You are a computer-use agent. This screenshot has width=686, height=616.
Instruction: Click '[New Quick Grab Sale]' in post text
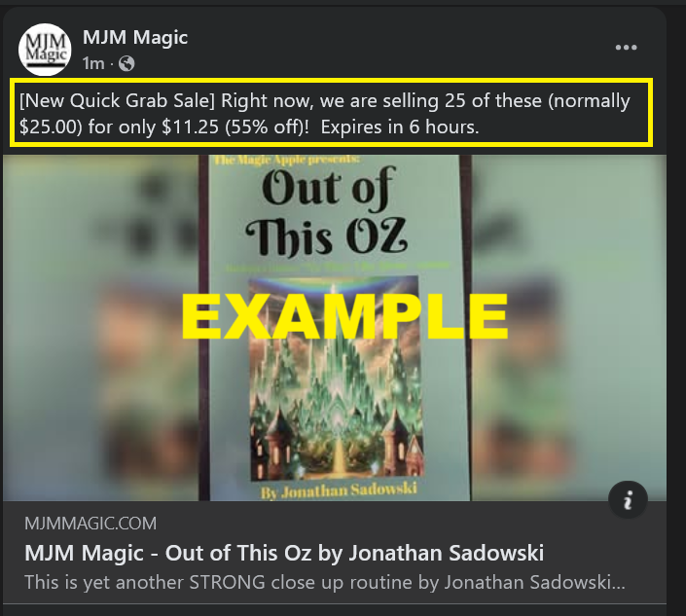click(117, 101)
